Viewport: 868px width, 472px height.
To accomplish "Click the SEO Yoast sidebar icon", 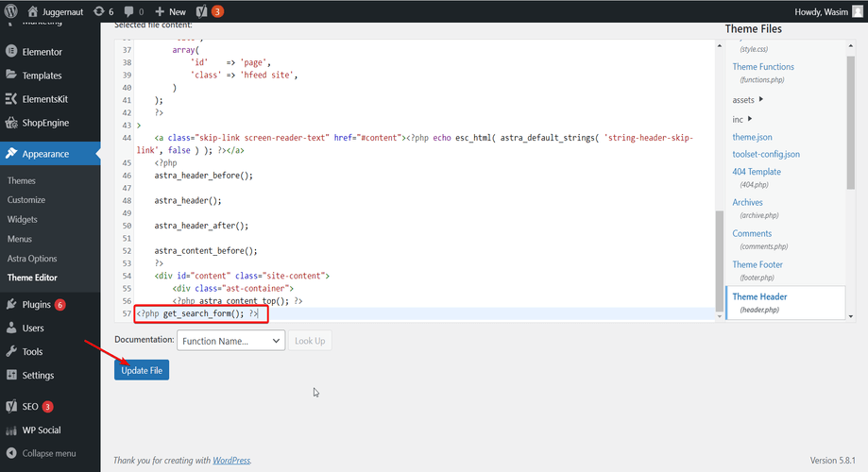I will 11,406.
